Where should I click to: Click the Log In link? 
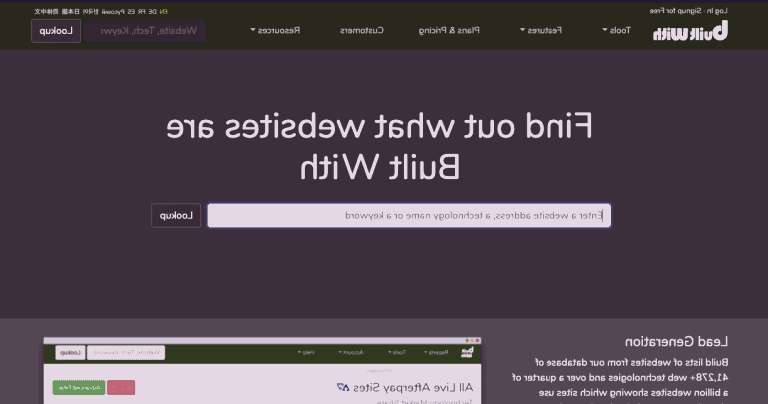718,11
